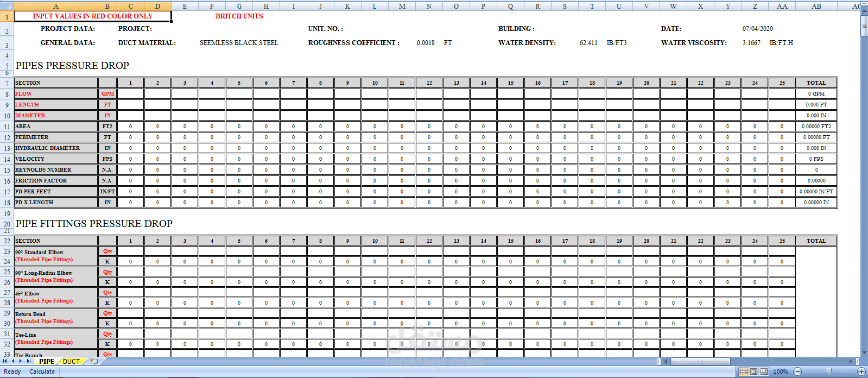
Task: Select row 17 header
Action: click(7, 192)
